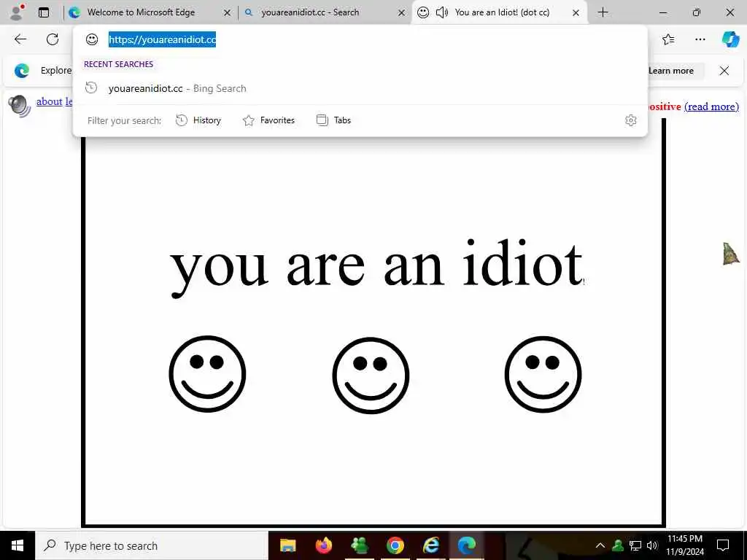
Task: Open Settings and more ellipsis menu
Action: tap(700, 39)
